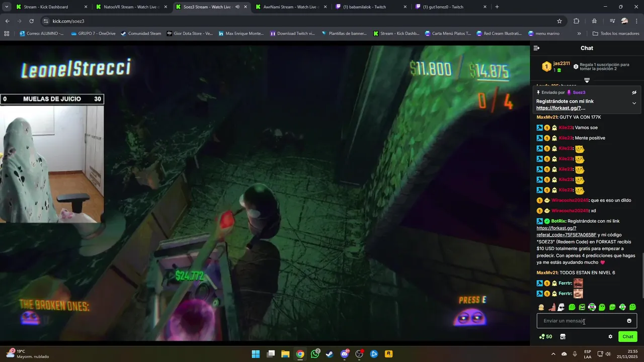
Task: Open a new browser tab
Action: [x=497, y=7]
